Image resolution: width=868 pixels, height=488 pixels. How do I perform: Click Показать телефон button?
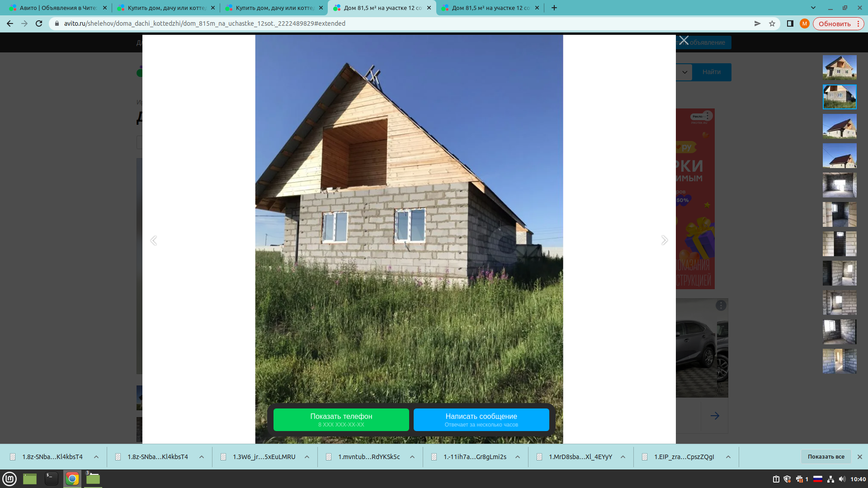tap(341, 420)
